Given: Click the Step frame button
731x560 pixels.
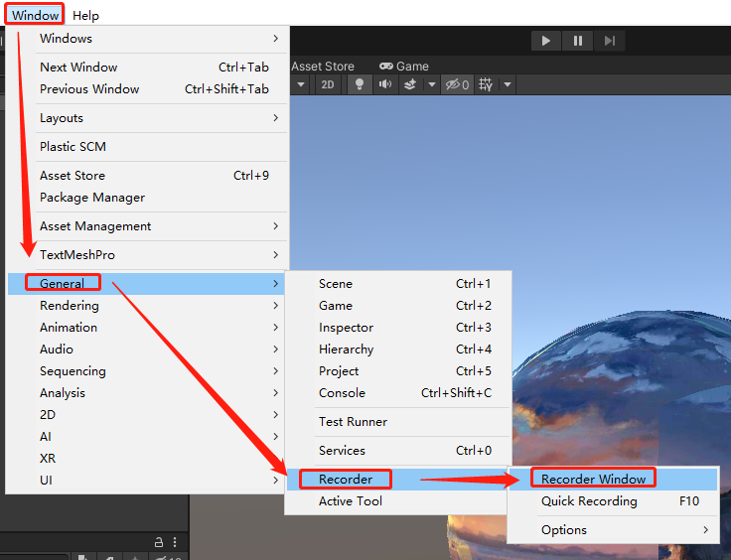Looking at the screenshot, I should (609, 41).
